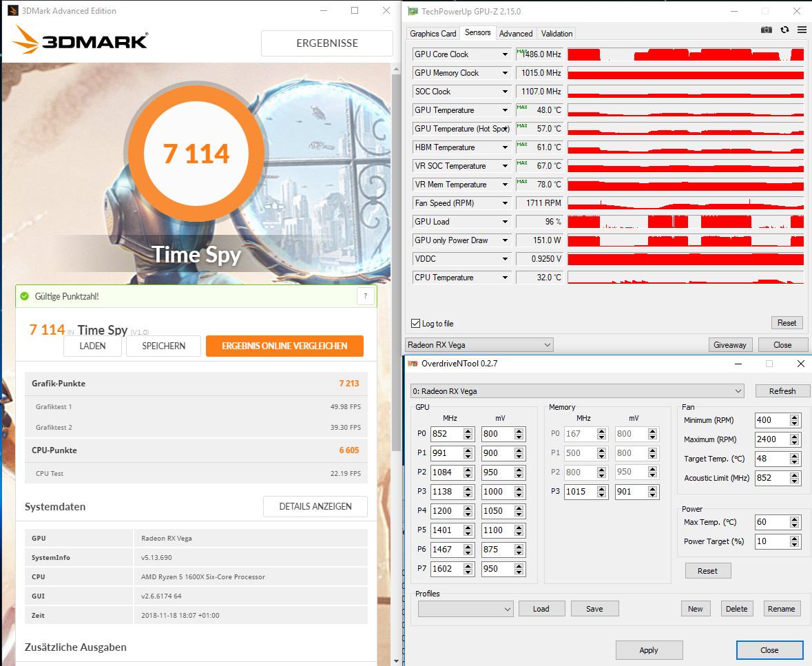
Task: Click 3DMark scrollbar down arrow
Action: (x=396, y=660)
